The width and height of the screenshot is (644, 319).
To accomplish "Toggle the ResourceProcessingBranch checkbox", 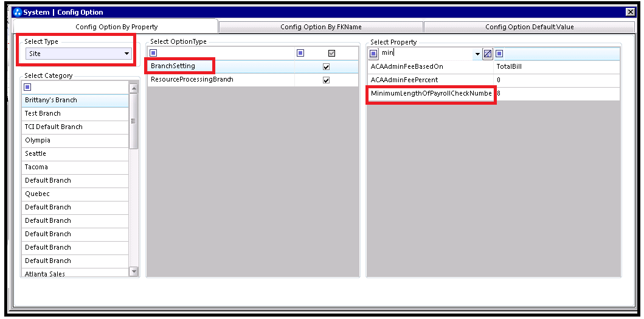I will coord(326,80).
